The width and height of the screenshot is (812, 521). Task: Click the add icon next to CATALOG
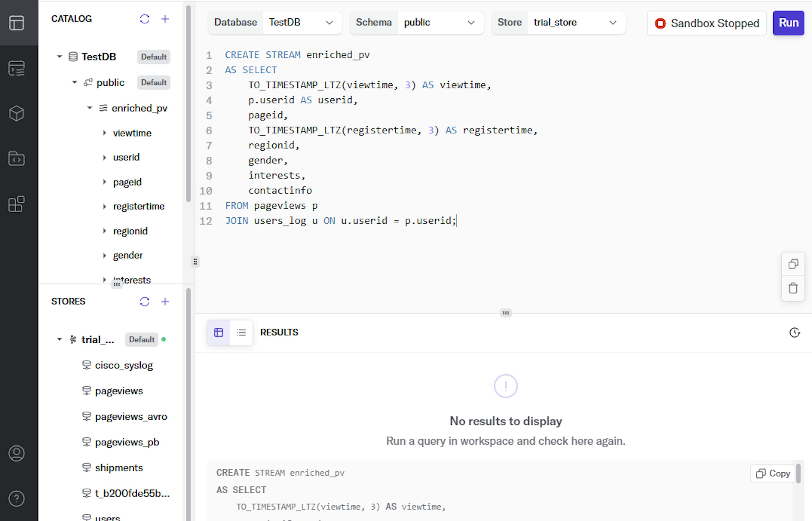pyautogui.click(x=165, y=19)
